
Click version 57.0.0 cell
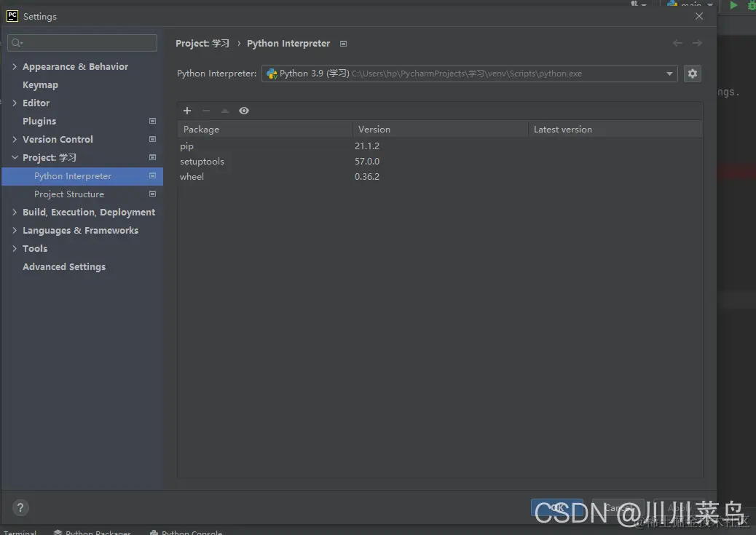tap(367, 162)
